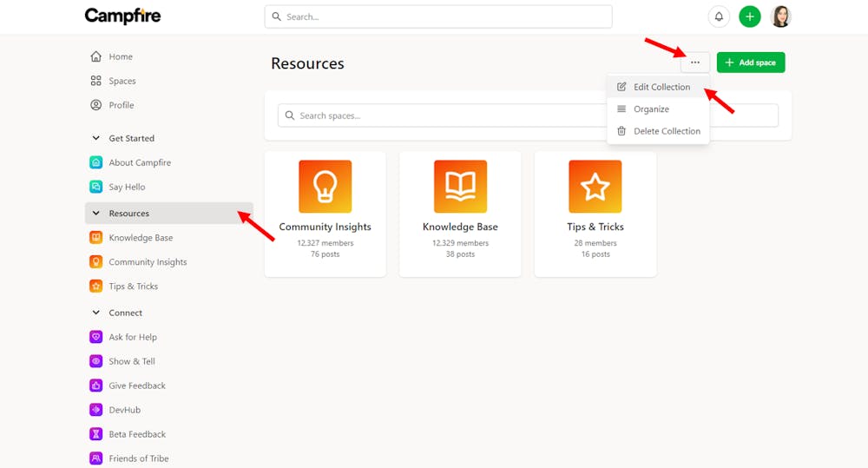Screen dimensions: 868x468
Task: Click the About Campfire teal icon
Action: click(x=95, y=162)
